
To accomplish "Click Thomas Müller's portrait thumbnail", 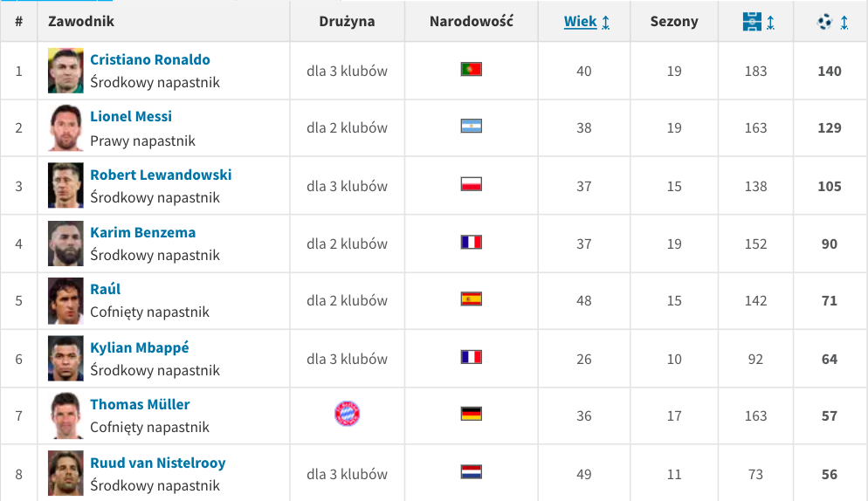I will point(65,415).
